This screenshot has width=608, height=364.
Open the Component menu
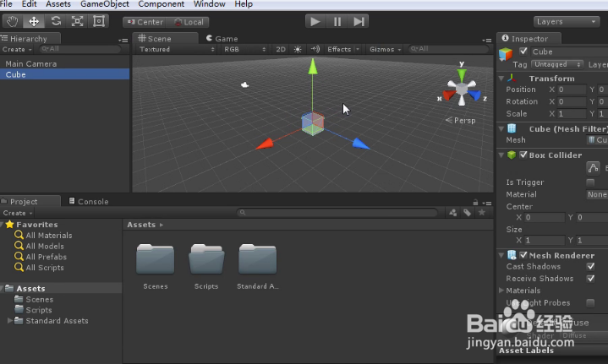pos(162,4)
